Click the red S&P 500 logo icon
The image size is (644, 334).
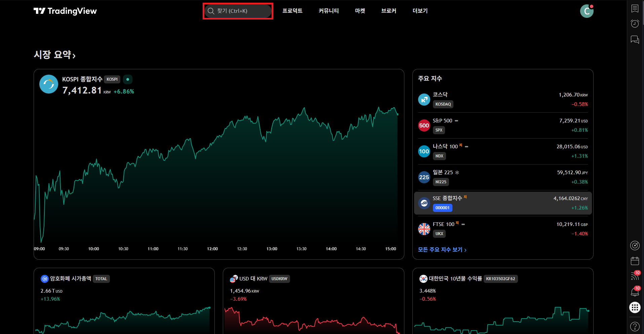coord(424,125)
